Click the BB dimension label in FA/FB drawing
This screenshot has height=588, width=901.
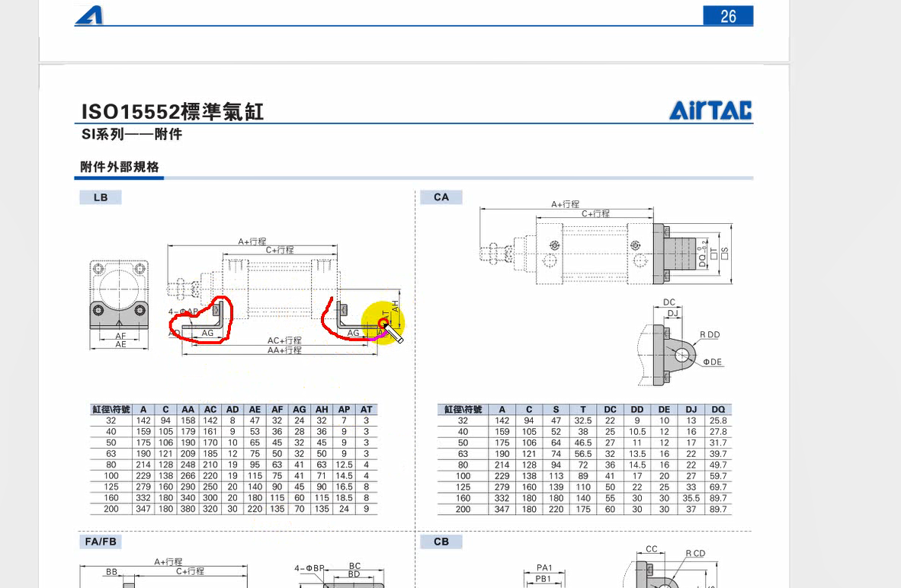click(x=111, y=572)
